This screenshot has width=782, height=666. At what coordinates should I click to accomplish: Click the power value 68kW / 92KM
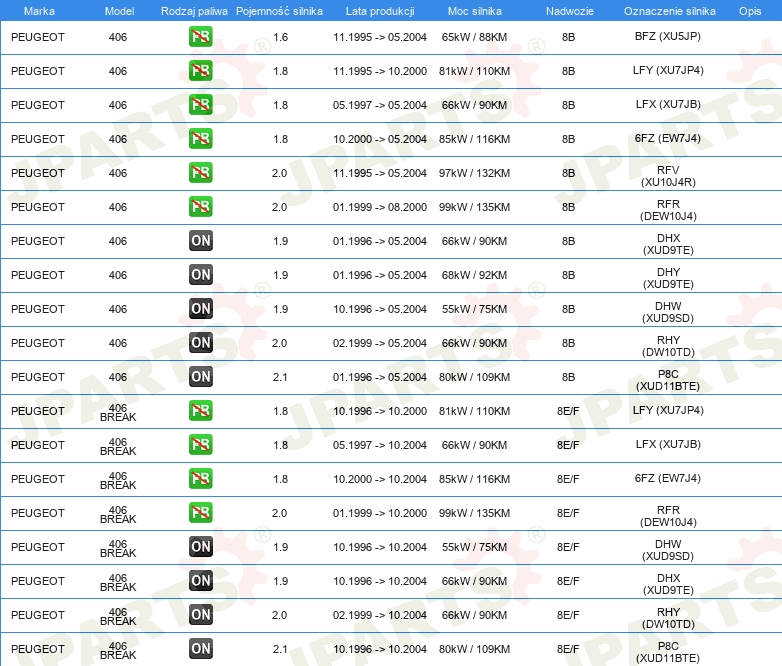pos(474,275)
